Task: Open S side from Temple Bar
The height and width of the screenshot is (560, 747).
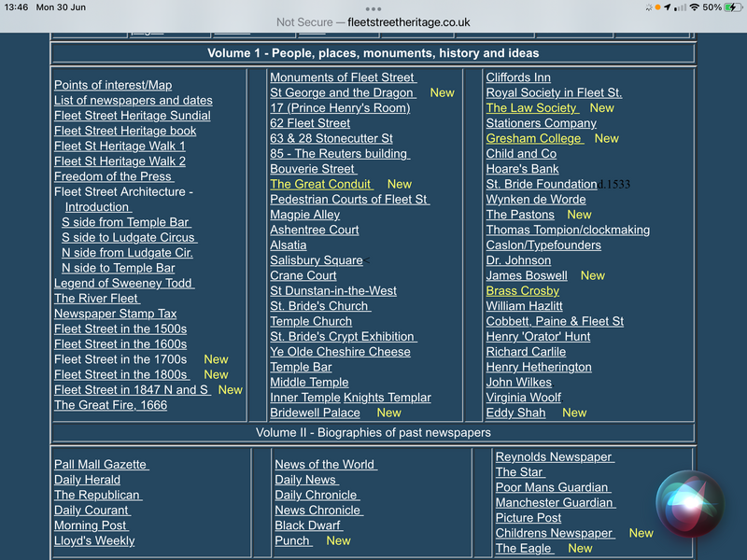Action: 126,222
